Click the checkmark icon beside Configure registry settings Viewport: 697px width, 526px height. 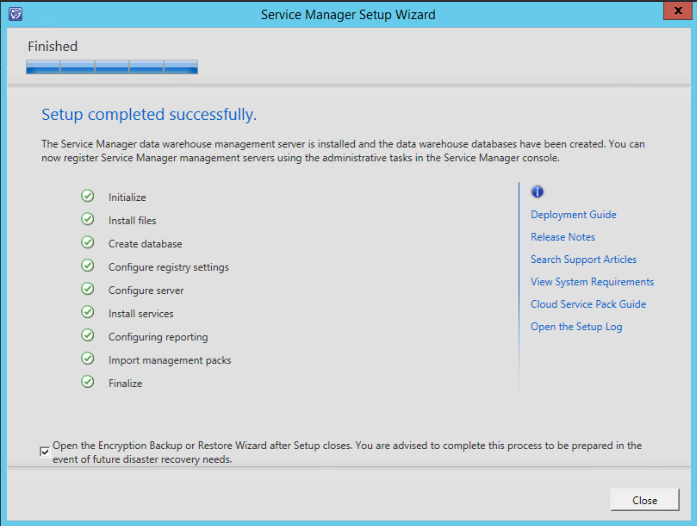[88, 266]
